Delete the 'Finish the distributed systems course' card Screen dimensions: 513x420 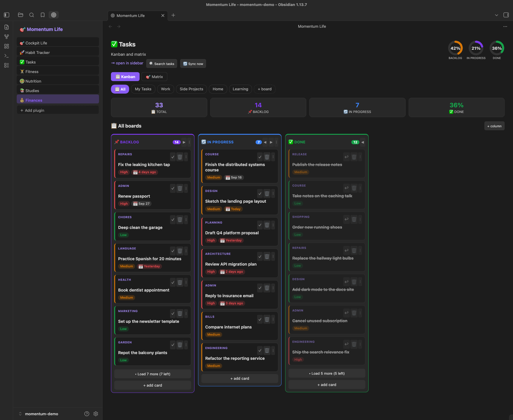pyautogui.click(x=267, y=157)
